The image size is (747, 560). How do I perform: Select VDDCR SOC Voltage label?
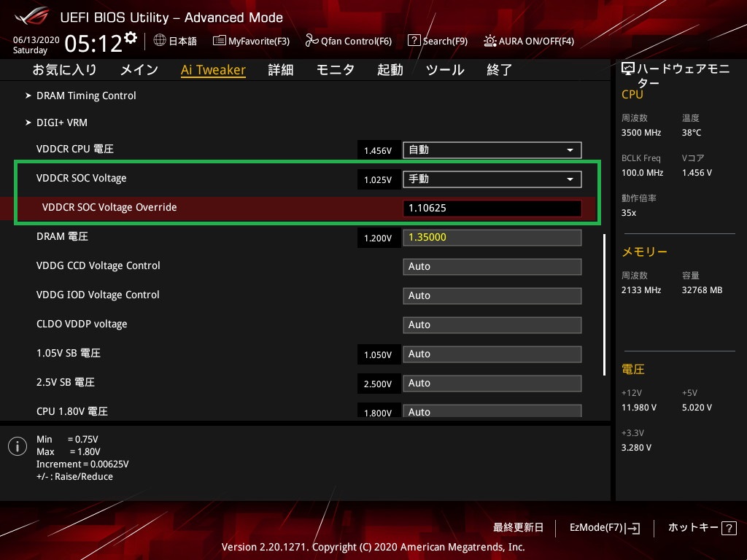click(x=82, y=178)
